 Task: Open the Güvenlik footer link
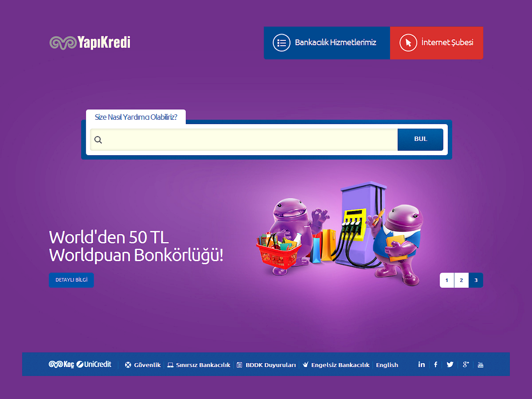pos(143,365)
